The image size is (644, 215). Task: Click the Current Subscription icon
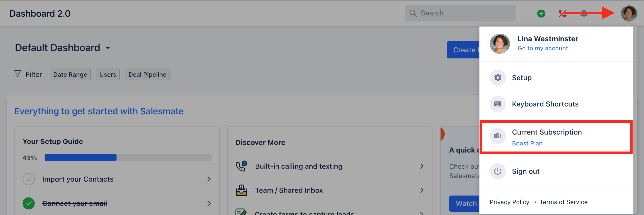click(498, 136)
